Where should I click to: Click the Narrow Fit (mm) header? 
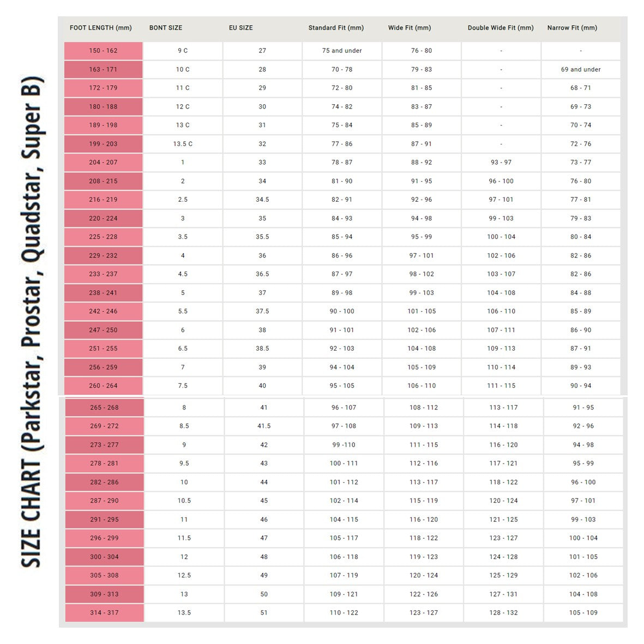572,28
